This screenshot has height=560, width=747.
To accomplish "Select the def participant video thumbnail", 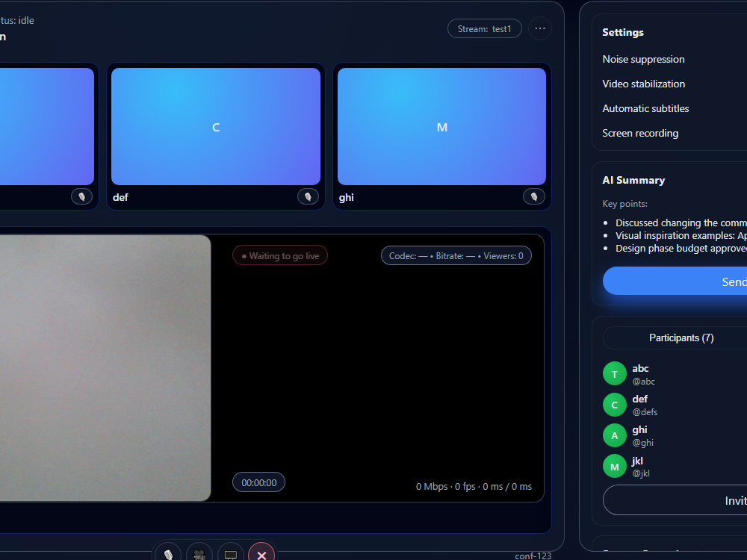I will (216, 127).
